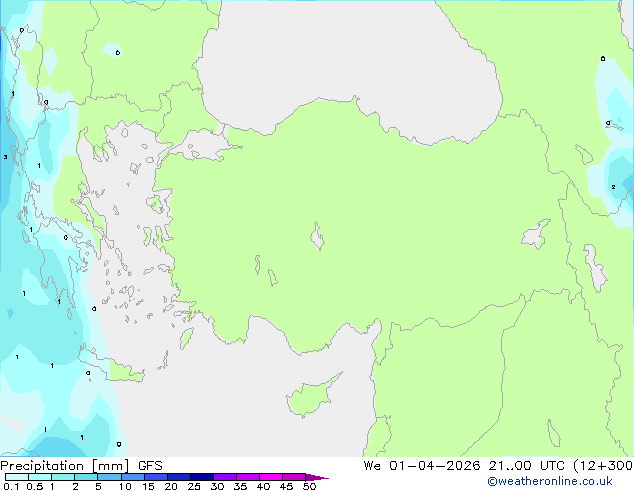
Task: Click the over-50 arrow tip of legend
Action: click(x=317, y=477)
